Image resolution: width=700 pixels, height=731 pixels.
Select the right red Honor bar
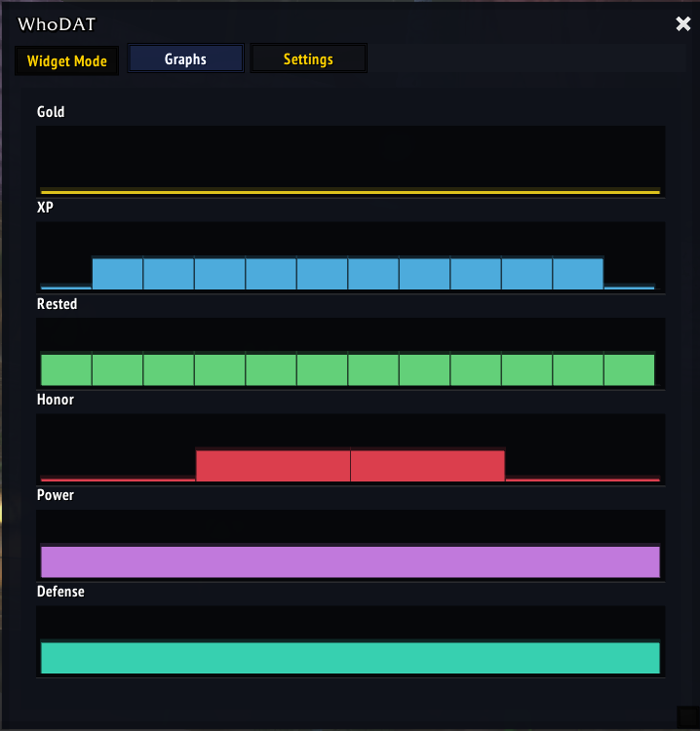click(x=427, y=466)
